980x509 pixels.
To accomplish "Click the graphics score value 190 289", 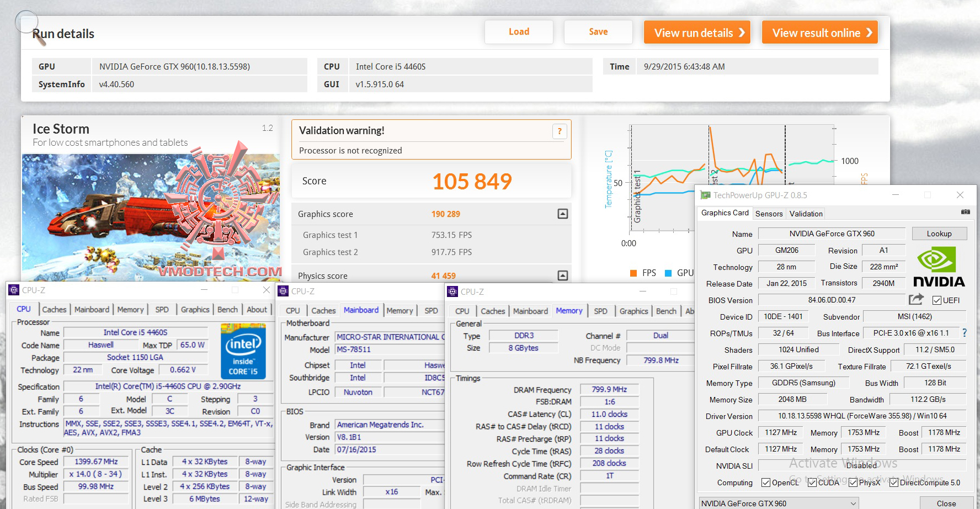I will click(446, 214).
